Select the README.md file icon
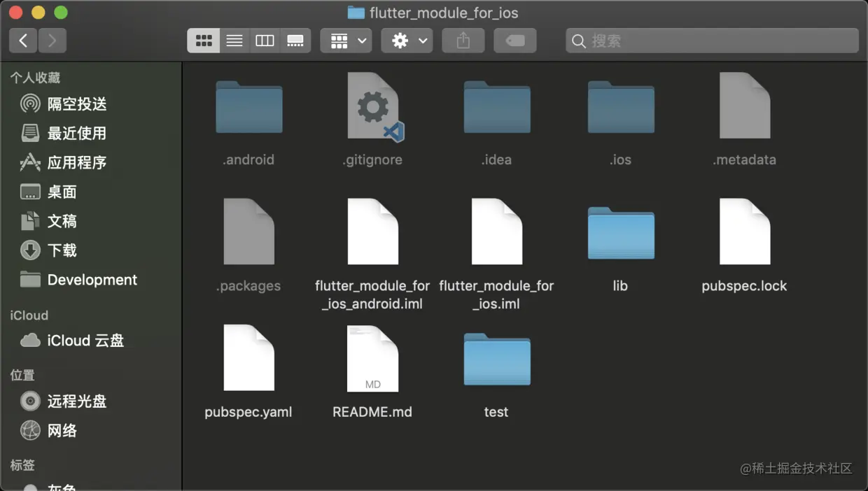The height and width of the screenshot is (491, 868). pyautogui.click(x=373, y=357)
